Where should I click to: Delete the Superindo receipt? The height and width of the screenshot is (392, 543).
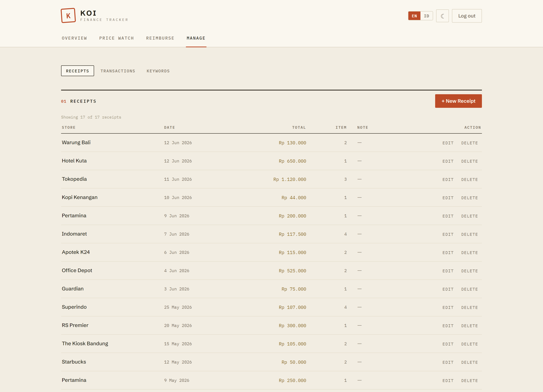[469, 308]
